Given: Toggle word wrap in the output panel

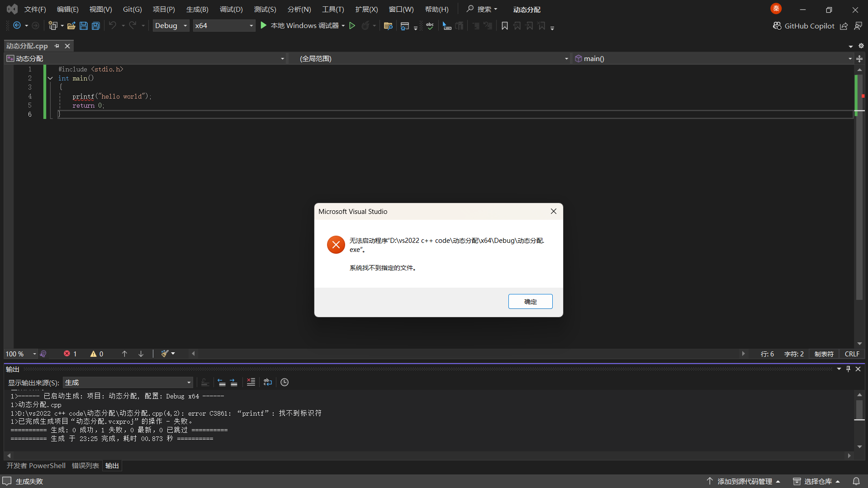Looking at the screenshot, I should tap(268, 382).
